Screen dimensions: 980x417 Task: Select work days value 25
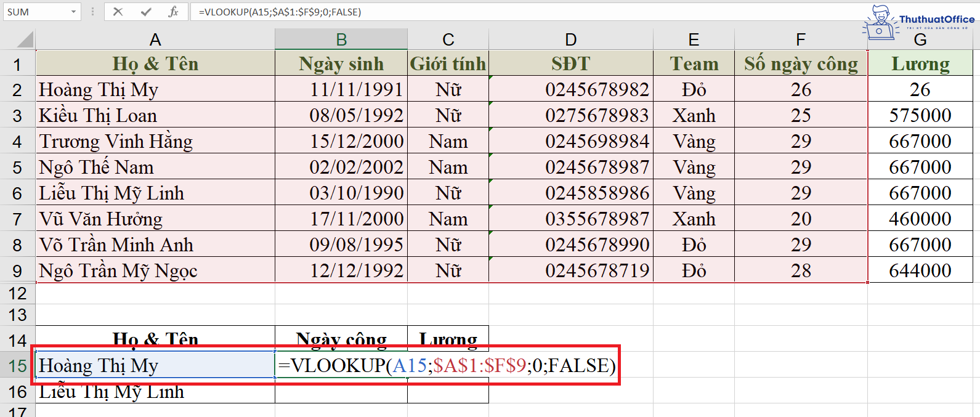tap(801, 115)
